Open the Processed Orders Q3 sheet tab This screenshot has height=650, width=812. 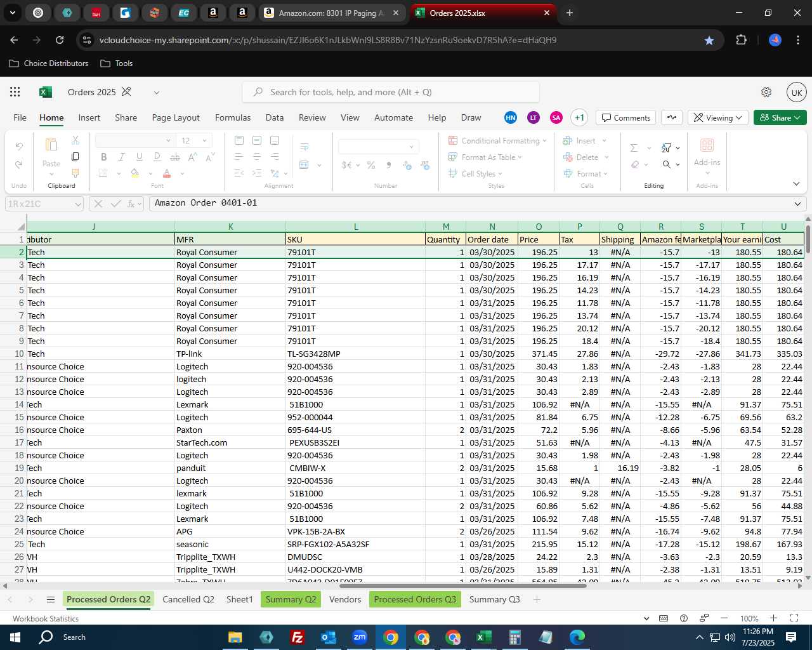[415, 599]
